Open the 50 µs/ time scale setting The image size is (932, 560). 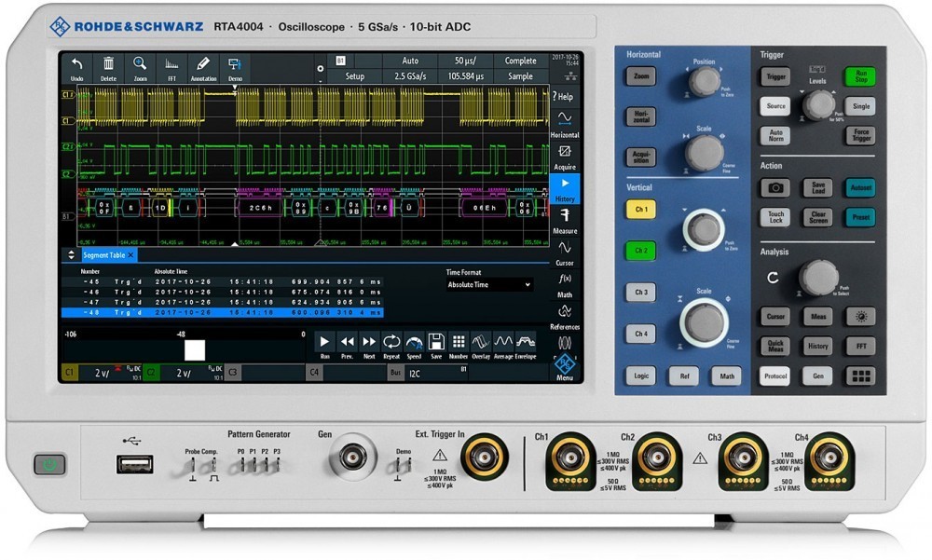click(466, 61)
